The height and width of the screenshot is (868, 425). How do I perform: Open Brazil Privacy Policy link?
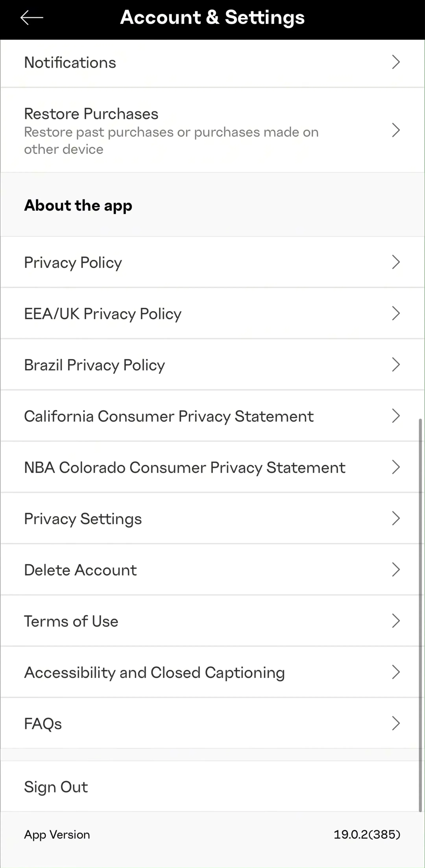click(212, 364)
